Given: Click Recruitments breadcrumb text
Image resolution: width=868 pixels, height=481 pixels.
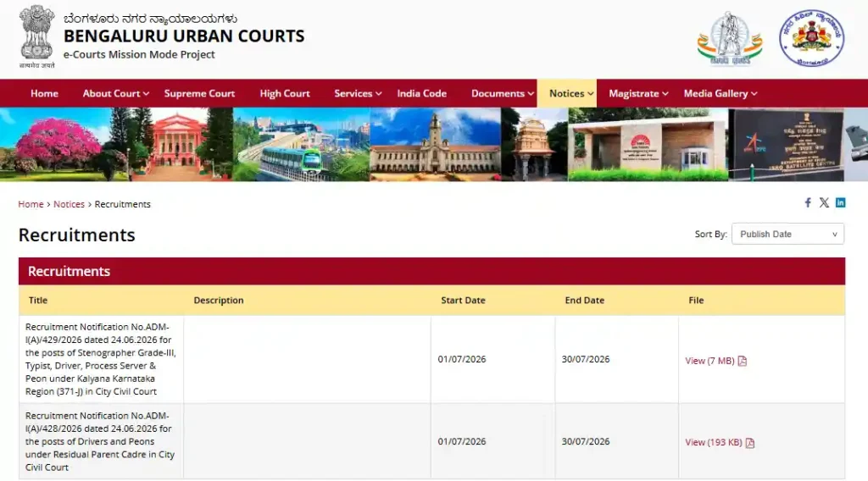Looking at the screenshot, I should click(x=122, y=204).
